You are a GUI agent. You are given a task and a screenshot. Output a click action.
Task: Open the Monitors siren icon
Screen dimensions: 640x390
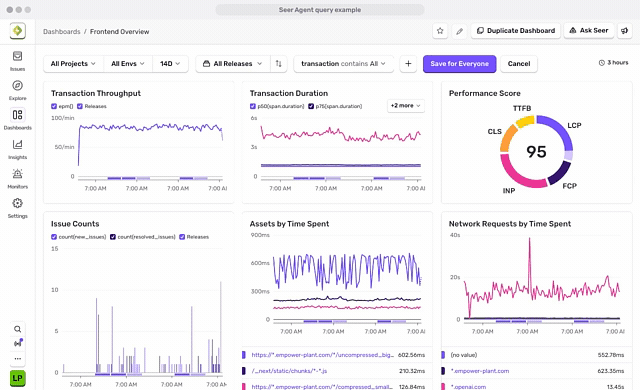[17, 173]
